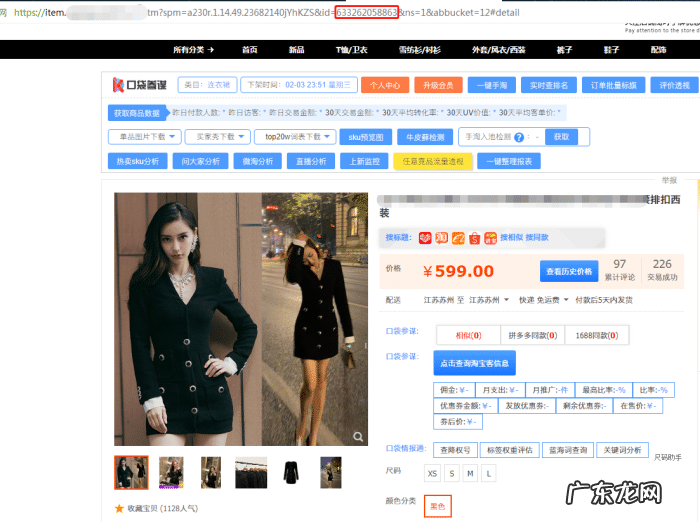Click the 直播分析 button

click(311, 161)
